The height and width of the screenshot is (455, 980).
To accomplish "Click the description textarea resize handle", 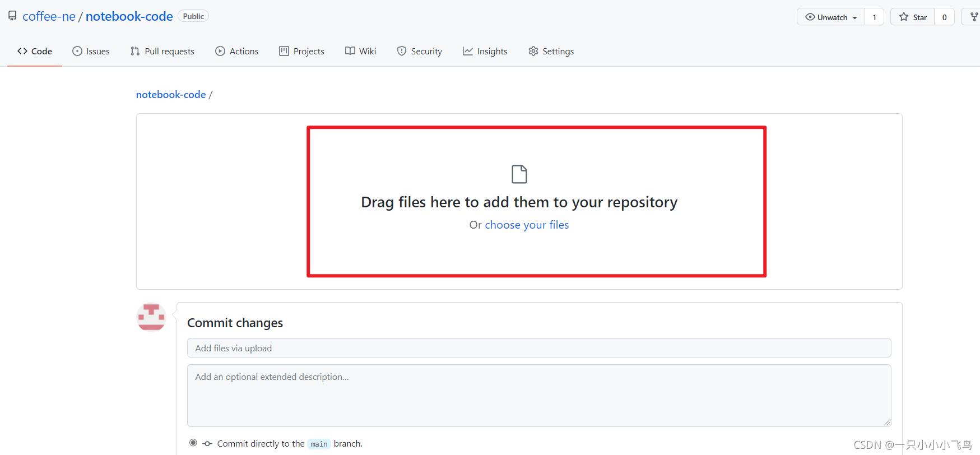I will click(887, 422).
